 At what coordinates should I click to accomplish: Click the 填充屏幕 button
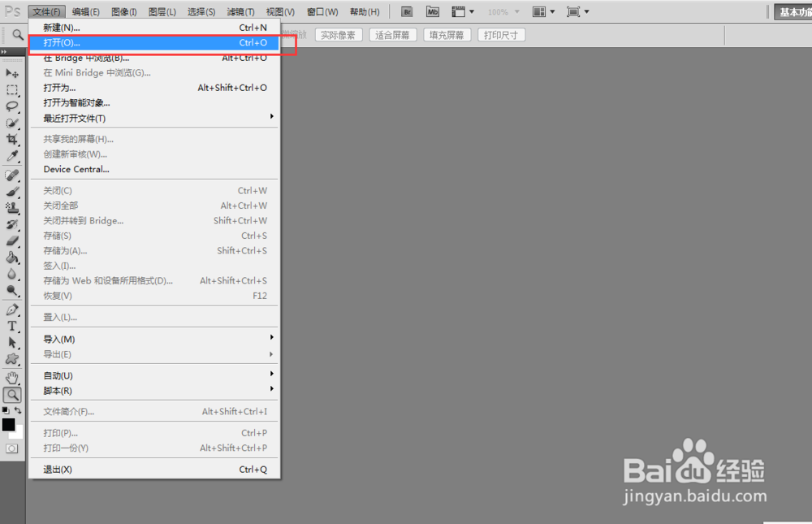tap(447, 35)
